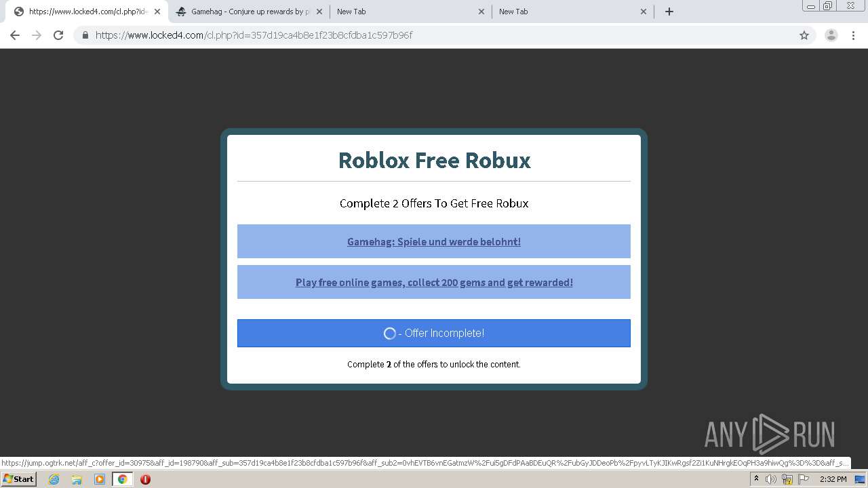Launch Internet Explorer from the taskbar
The height and width of the screenshot is (488, 868).
(54, 479)
